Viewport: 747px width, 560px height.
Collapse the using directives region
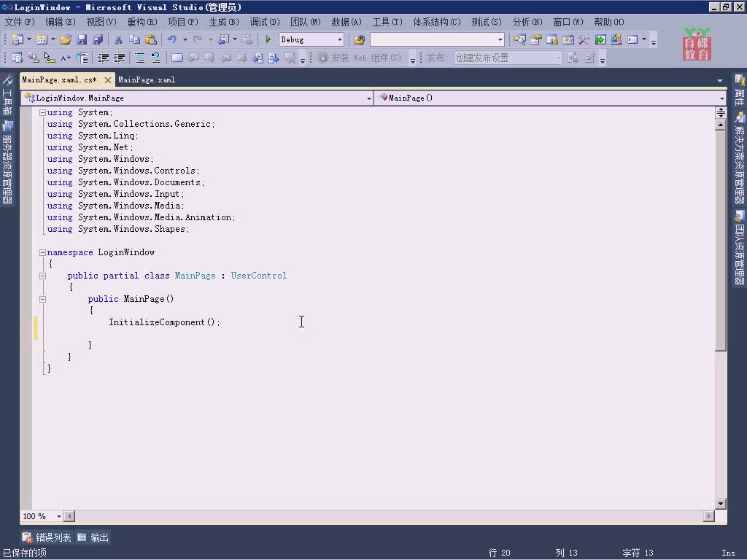42,113
